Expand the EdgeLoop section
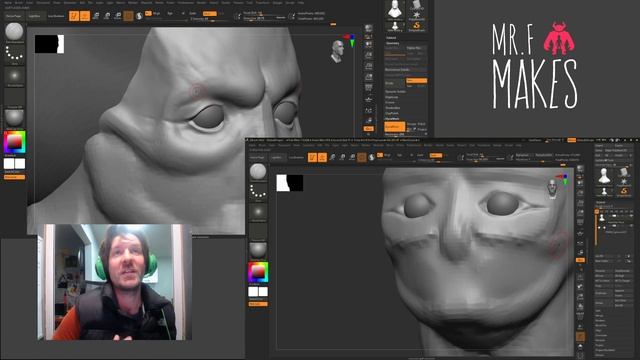 [x=391, y=97]
